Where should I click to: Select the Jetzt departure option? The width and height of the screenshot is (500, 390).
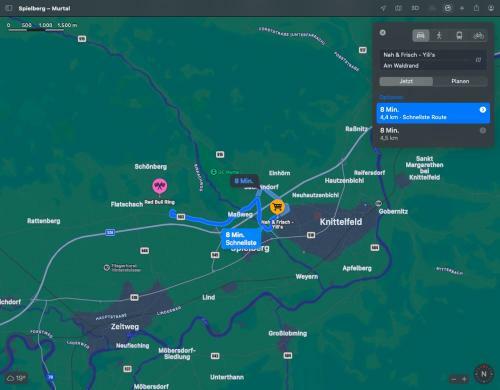pyautogui.click(x=406, y=81)
